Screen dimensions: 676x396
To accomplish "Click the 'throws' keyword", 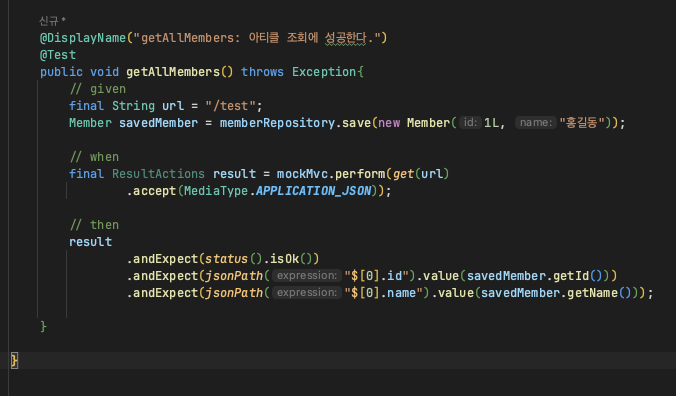I will [x=262, y=72].
